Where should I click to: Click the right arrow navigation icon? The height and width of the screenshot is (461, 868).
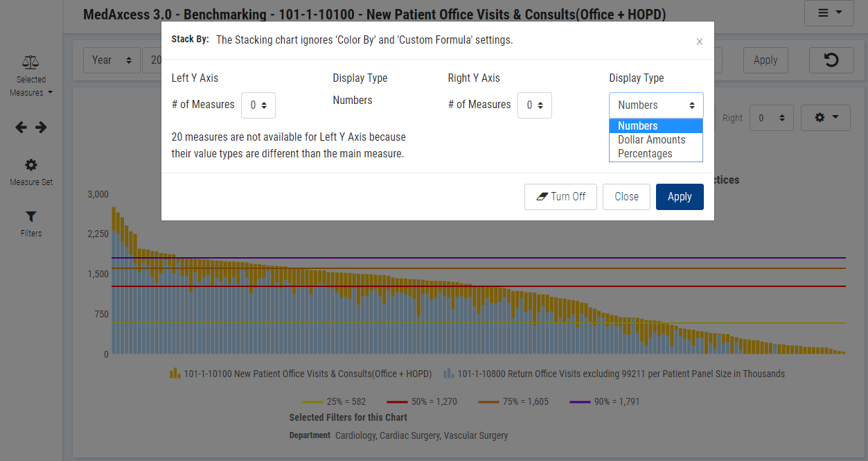point(41,128)
